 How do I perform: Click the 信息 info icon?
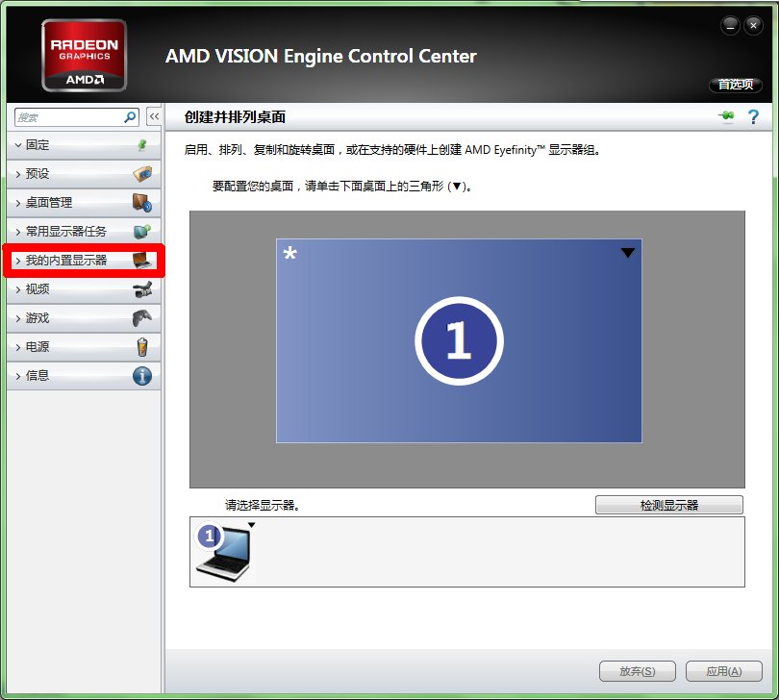pos(141,376)
